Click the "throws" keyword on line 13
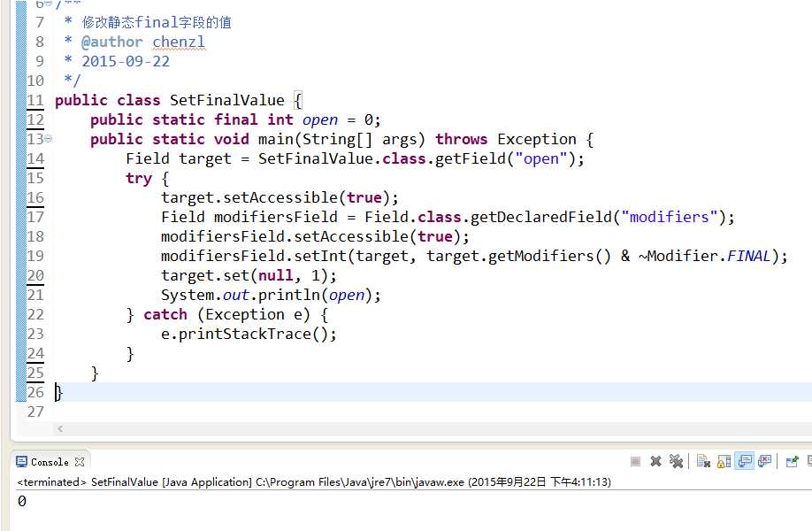This screenshot has width=812, height=531. (461, 139)
